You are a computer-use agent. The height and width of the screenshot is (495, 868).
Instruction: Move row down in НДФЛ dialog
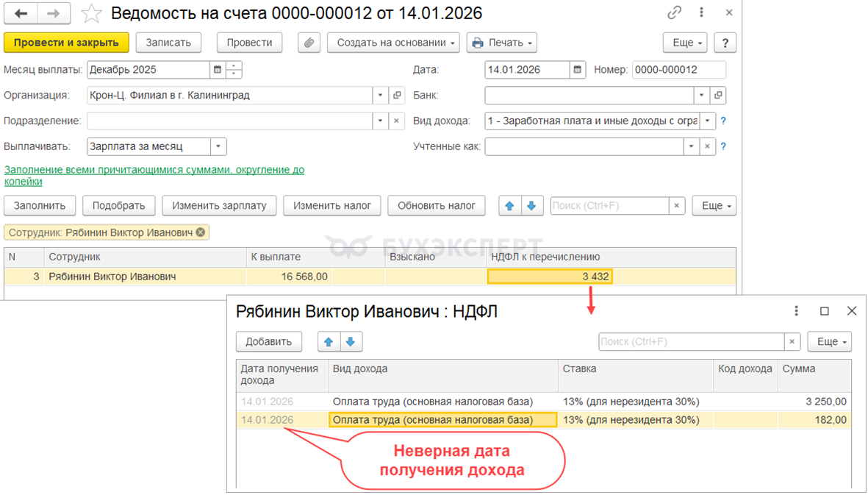(351, 341)
